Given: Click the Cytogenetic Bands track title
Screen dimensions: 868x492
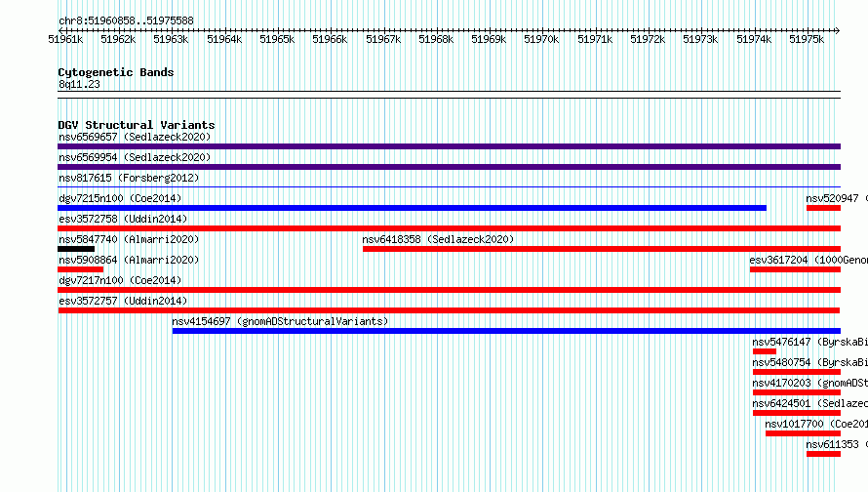Looking at the screenshot, I should tap(116, 72).
